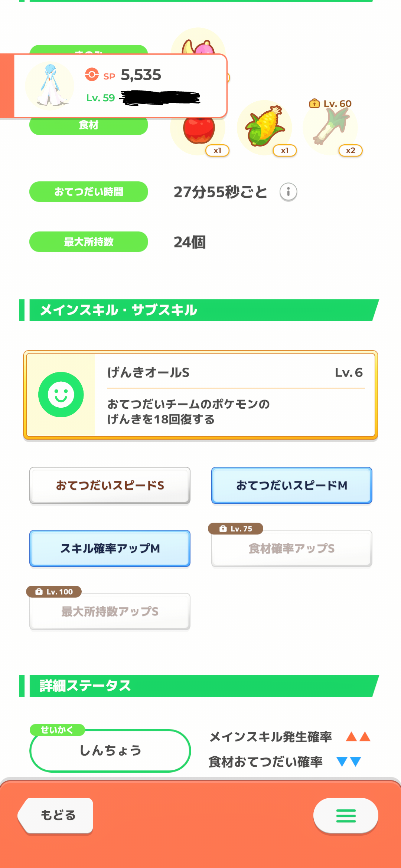Tap the locked 最大所持数アップS sub skill
Viewport: 401px width, 868px height.
(x=110, y=612)
